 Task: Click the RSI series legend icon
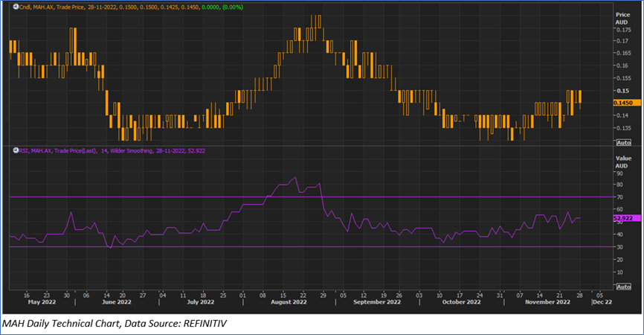16,150
